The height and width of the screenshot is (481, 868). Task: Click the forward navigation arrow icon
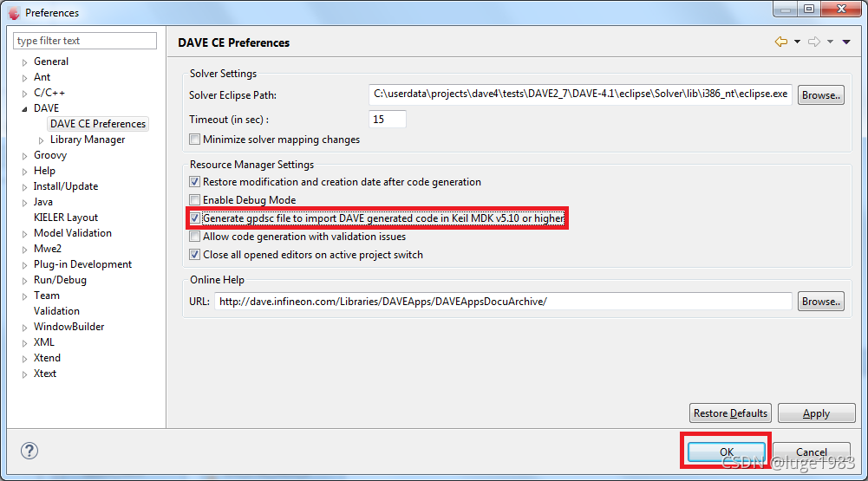click(x=813, y=42)
